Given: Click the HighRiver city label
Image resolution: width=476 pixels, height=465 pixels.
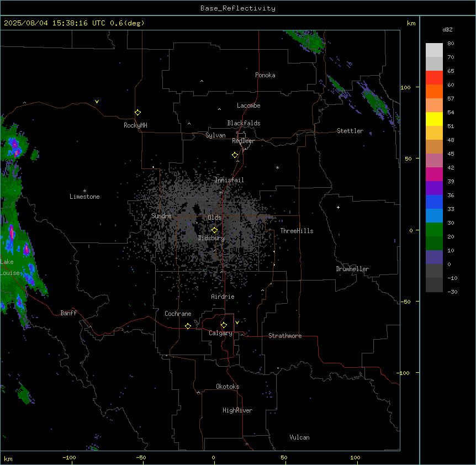Looking at the screenshot, I should 237,410.
